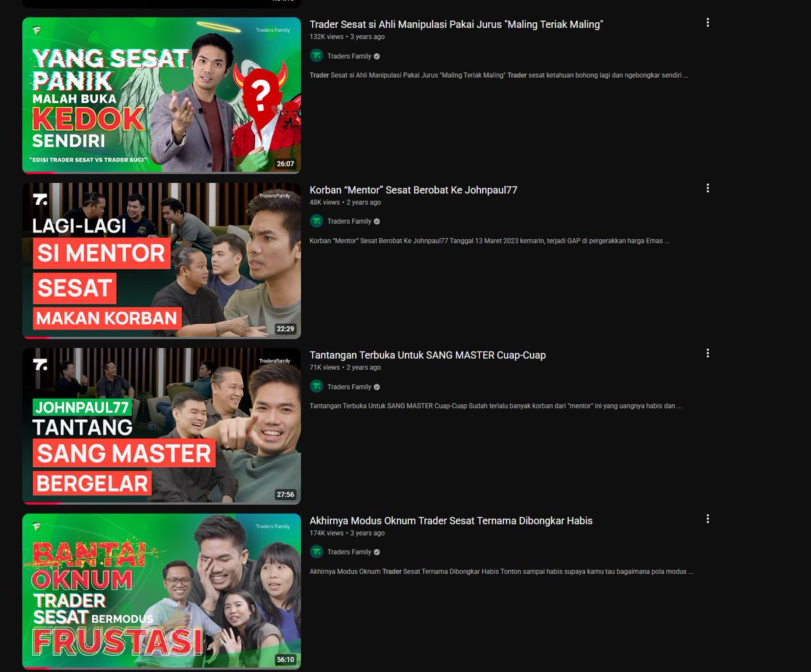The width and height of the screenshot is (811, 672).
Task: Open more options for 'Korban Mentor Sesat' video
Action: [x=708, y=188]
